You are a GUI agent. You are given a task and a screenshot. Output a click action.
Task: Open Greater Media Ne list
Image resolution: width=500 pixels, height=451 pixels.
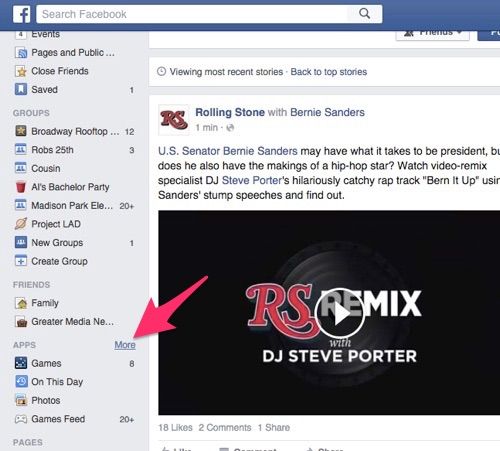72,322
